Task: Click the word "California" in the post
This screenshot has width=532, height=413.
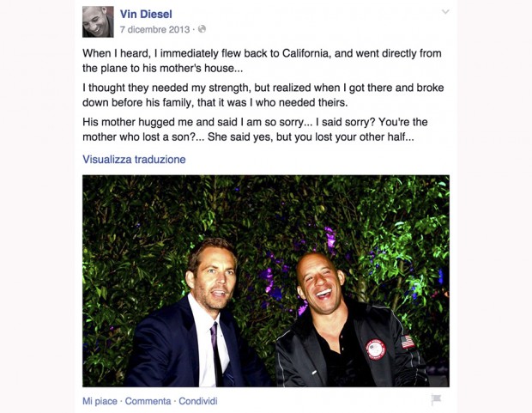Action: 305,53
